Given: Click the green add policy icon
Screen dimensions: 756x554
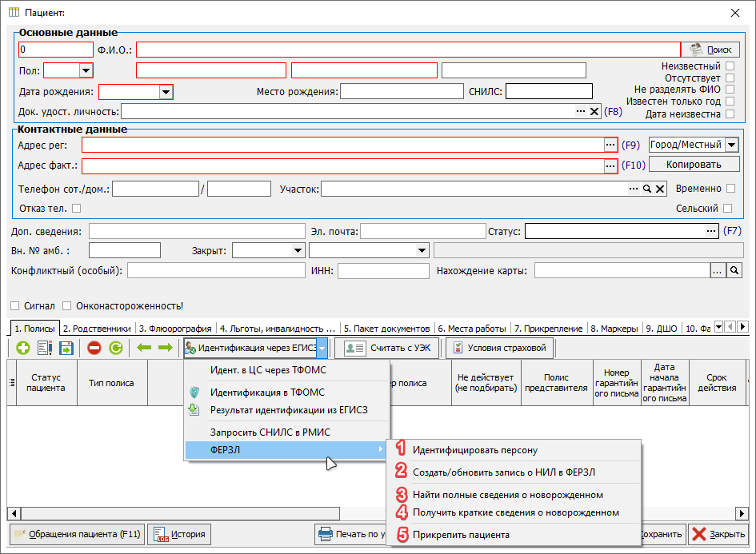Looking at the screenshot, I should (x=22, y=348).
